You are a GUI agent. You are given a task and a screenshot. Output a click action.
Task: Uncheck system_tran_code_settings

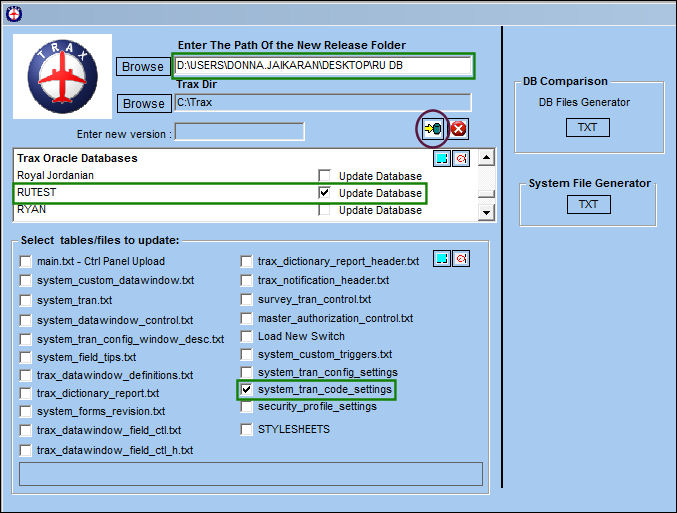click(247, 390)
